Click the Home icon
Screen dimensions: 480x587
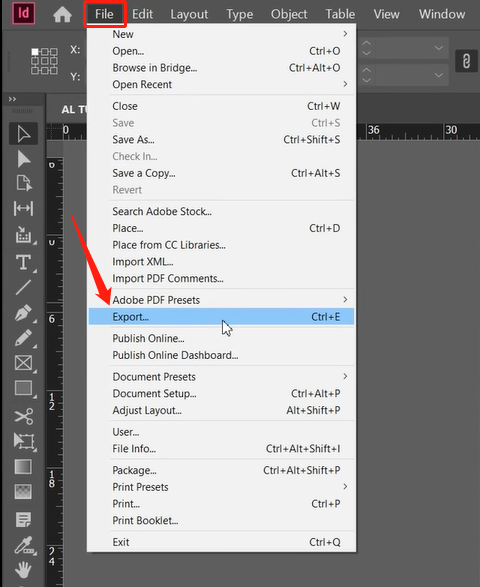pyautogui.click(x=62, y=15)
